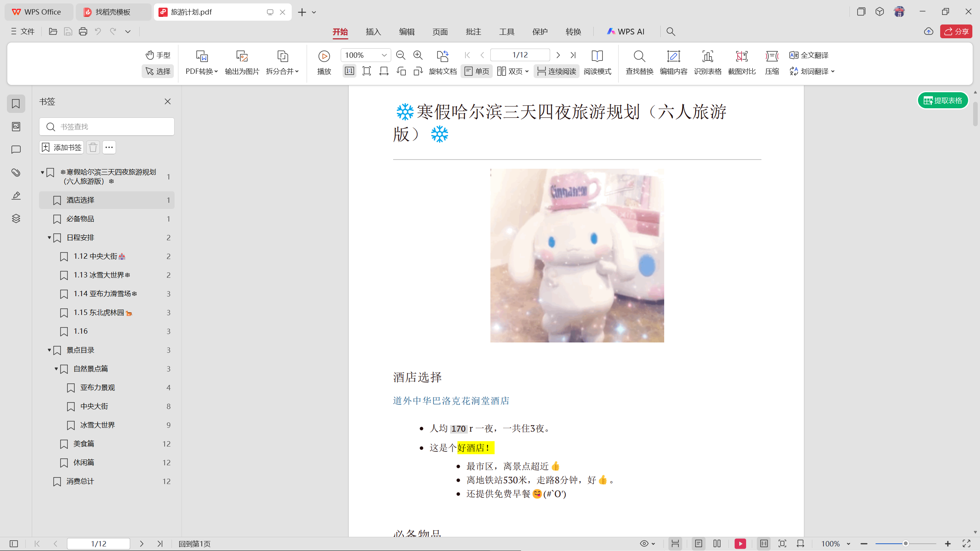Click the 书签查找 search field

[x=107, y=127]
